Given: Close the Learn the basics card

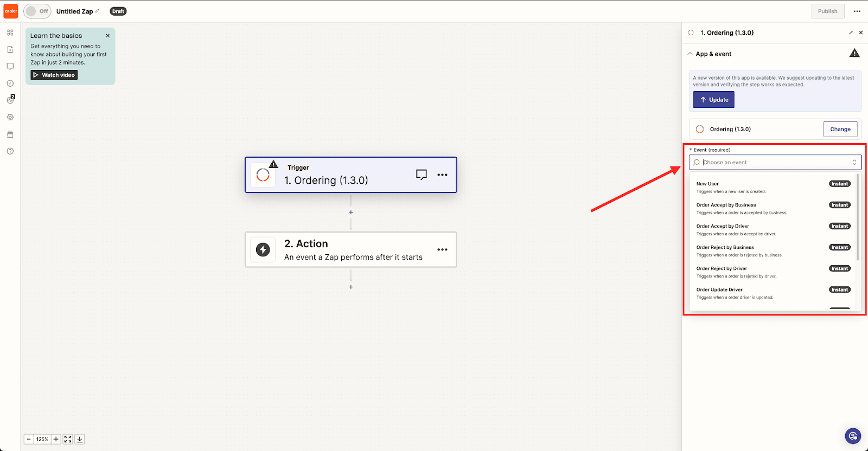Looking at the screenshot, I should [108, 36].
